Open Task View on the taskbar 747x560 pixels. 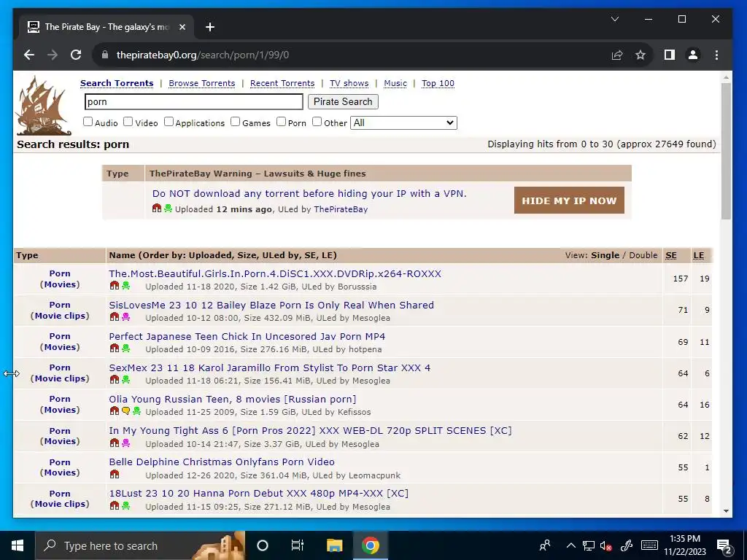point(298,545)
